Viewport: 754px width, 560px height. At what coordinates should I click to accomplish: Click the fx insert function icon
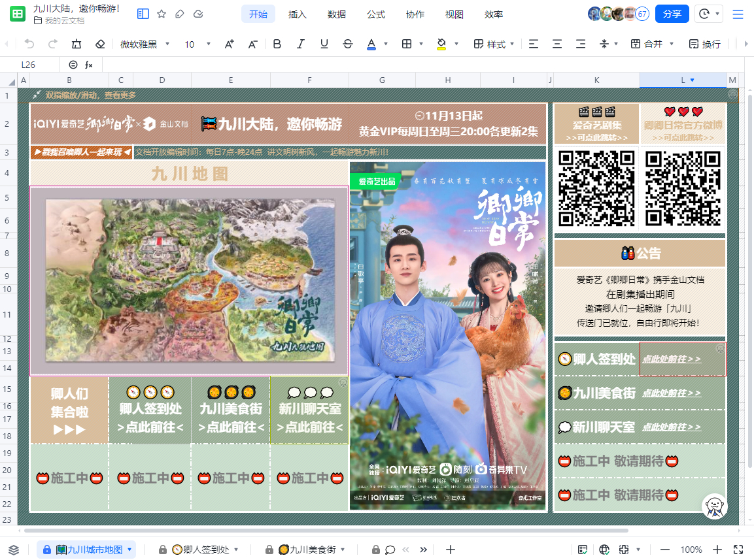click(88, 65)
